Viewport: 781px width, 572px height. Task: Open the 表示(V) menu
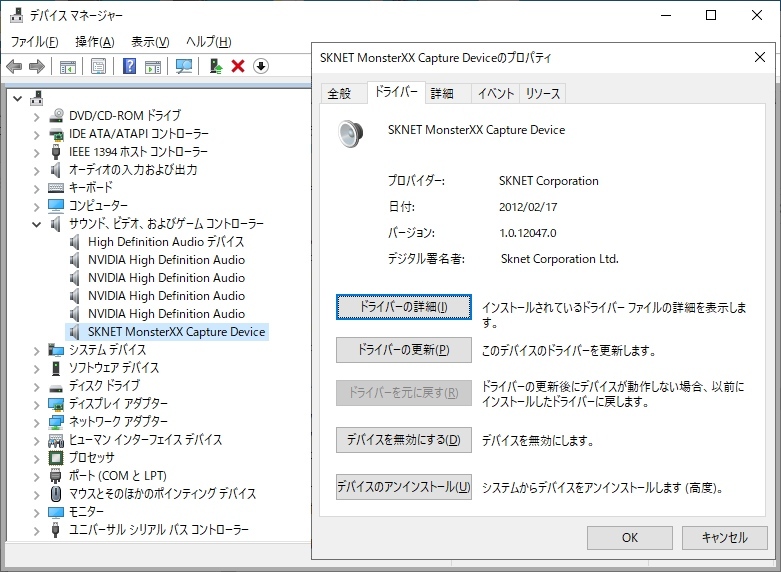[x=150, y=42]
